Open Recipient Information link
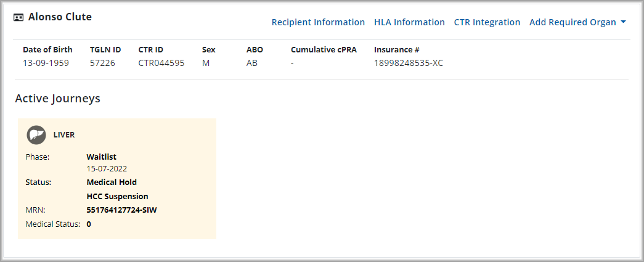The height and width of the screenshot is (262, 644). 318,22
